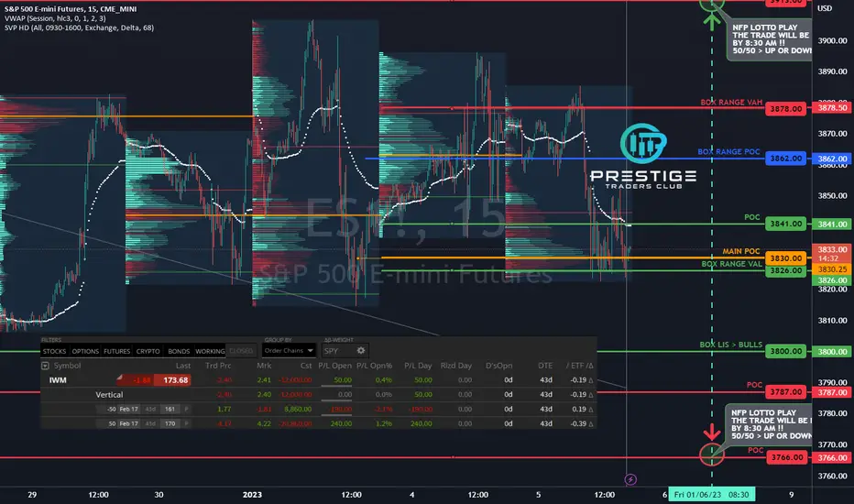Click the USD currency label on price axis
854x504 pixels.
point(825,8)
